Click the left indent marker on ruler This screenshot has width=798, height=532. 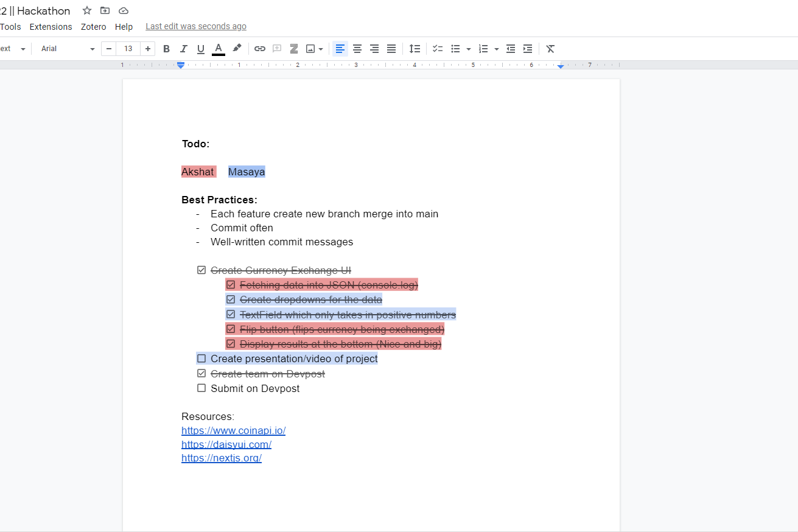(x=181, y=65)
